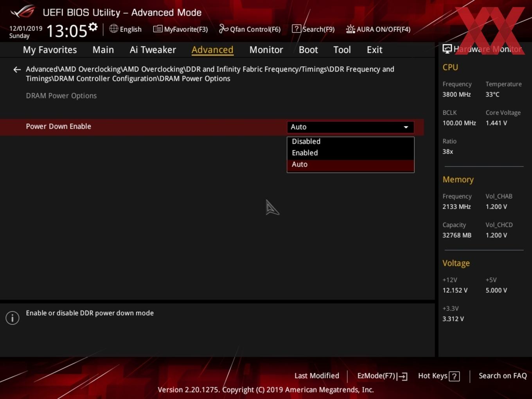Open the settings gear next to the clock
The width and height of the screenshot is (532, 399).
click(x=93, y=27)
